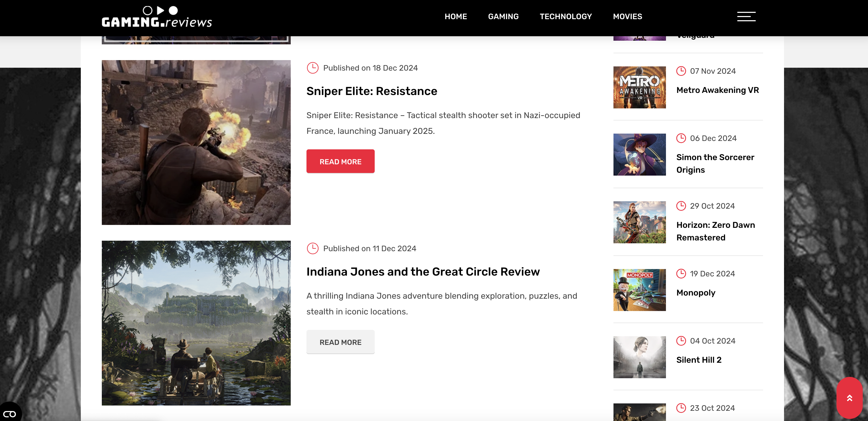This screenshot has width=868, height=421.
Task: Open the Metro Awakening VR sidebar link
Action: pos(717,90)
